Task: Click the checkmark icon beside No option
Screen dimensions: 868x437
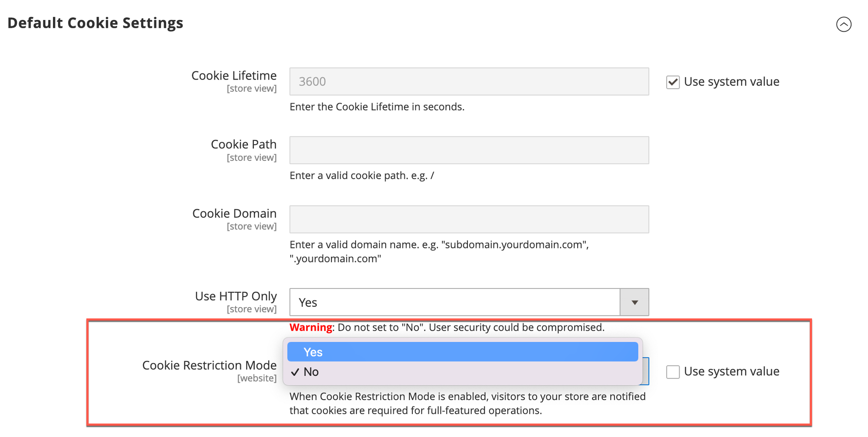Action: click(x=296, y=371)
